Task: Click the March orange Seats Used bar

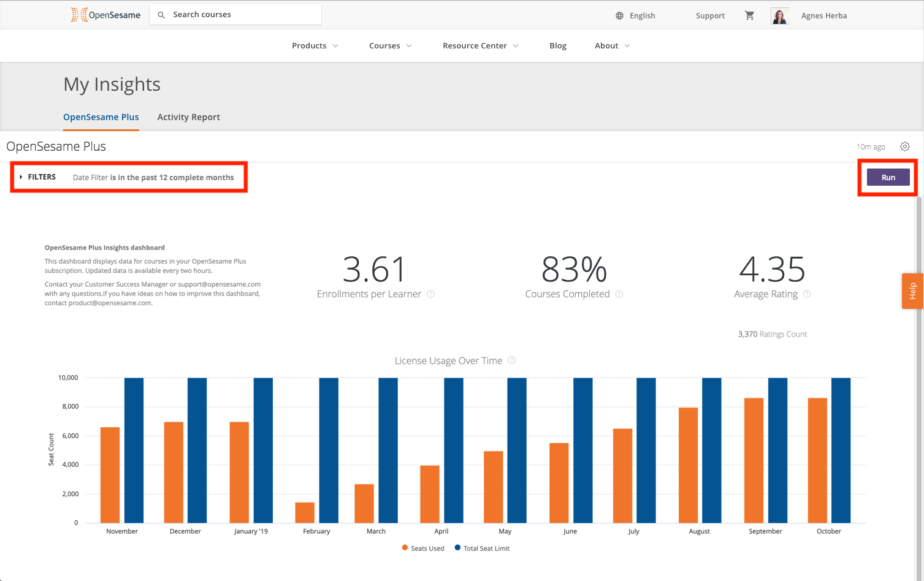Action: point(364,504)
